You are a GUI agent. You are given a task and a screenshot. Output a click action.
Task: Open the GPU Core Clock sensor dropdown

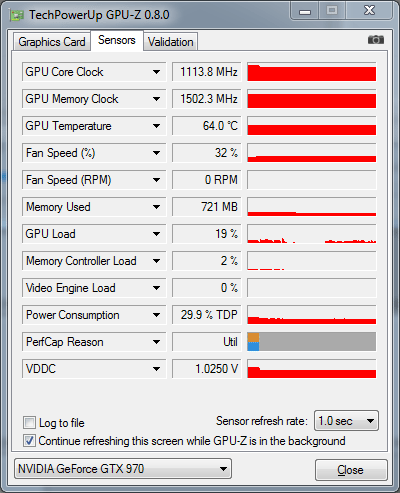(156, 72)
